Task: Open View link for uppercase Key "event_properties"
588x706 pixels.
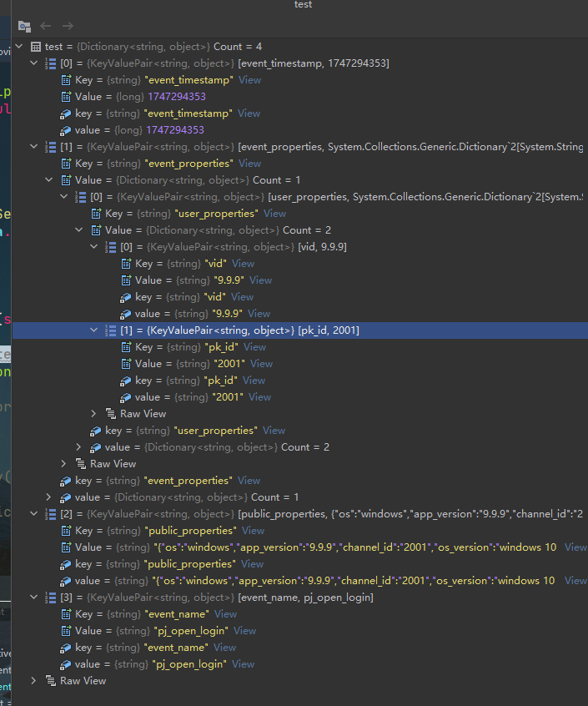Action: pos(249,164)
